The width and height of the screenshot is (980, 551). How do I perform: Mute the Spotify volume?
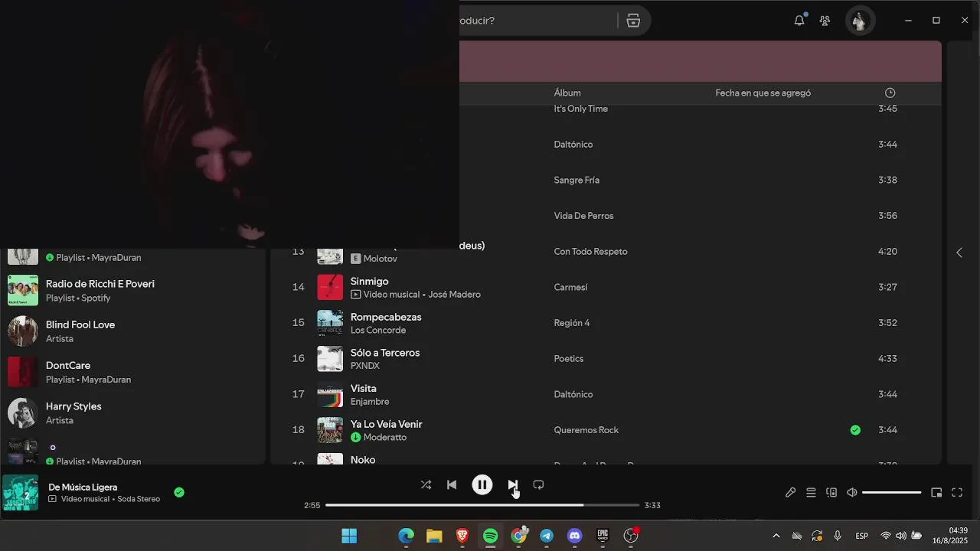click(x=851, y=493)
